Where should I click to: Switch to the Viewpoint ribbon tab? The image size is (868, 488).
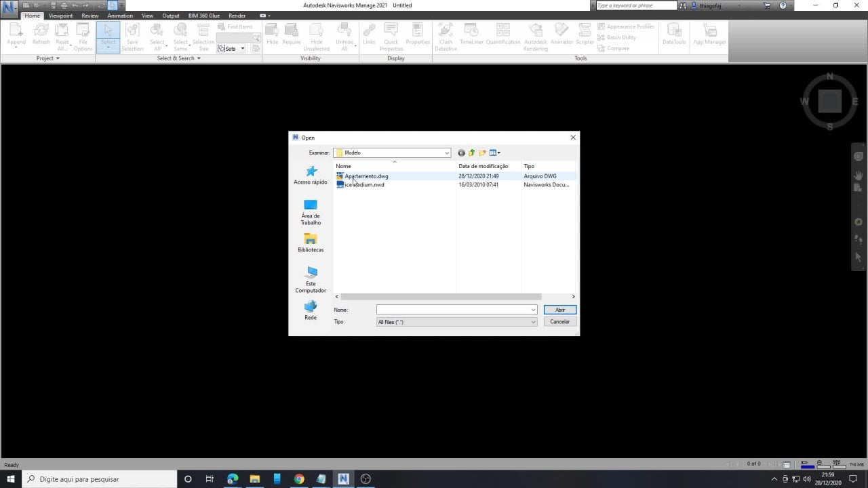pos(60,16)
